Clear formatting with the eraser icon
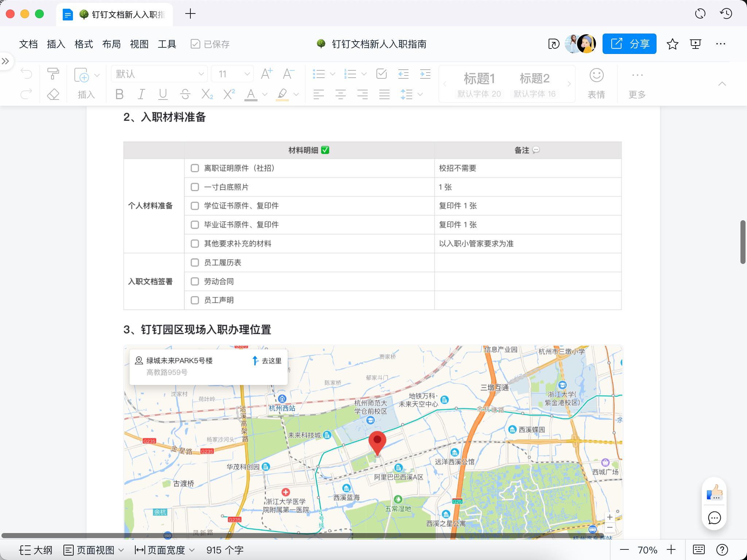 tap(53, 94)
